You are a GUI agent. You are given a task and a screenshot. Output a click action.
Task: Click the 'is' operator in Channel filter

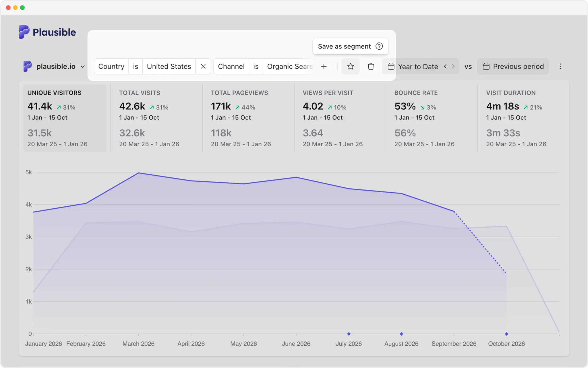pyautogui.click(x=256, y=67)
